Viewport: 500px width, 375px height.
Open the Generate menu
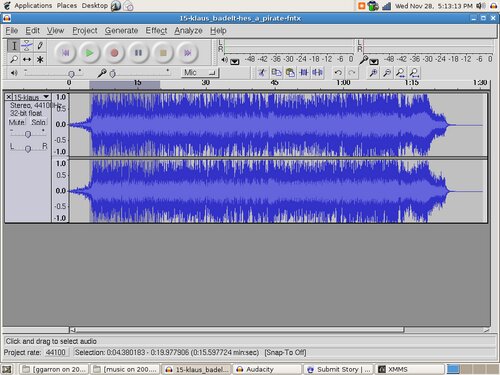[121, 31]
